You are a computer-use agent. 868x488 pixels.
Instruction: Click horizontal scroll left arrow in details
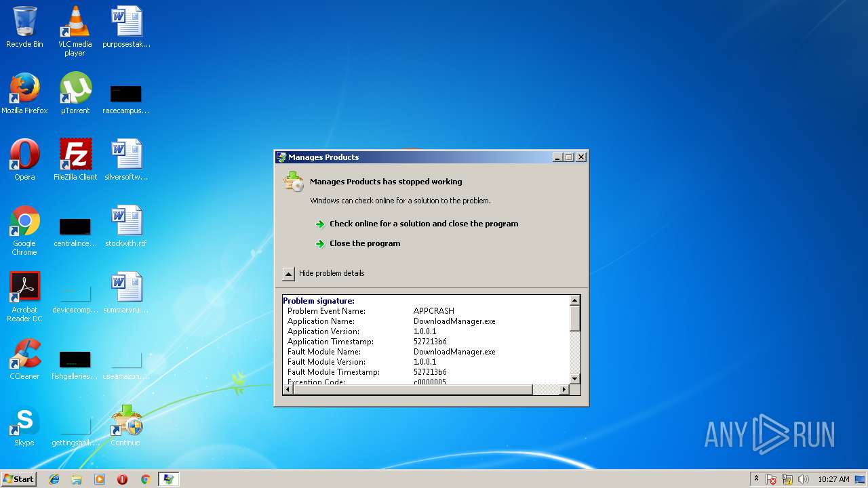coord(288,389)
